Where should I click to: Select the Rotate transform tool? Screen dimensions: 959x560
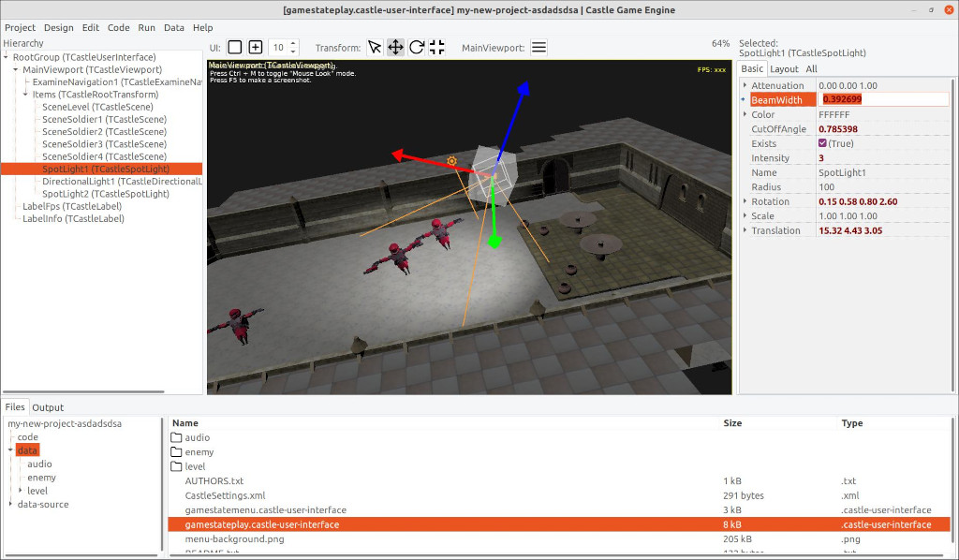(x=417, y=48)
